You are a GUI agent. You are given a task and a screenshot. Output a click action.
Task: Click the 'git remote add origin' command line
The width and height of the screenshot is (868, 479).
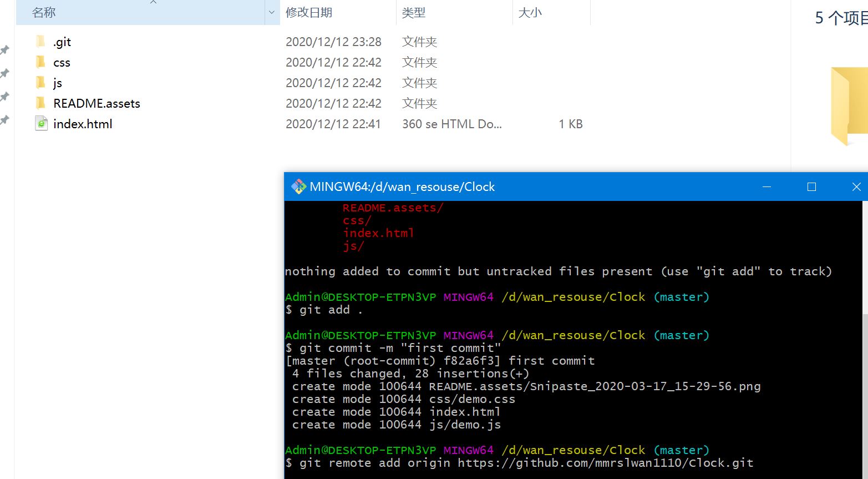point(519,463)
